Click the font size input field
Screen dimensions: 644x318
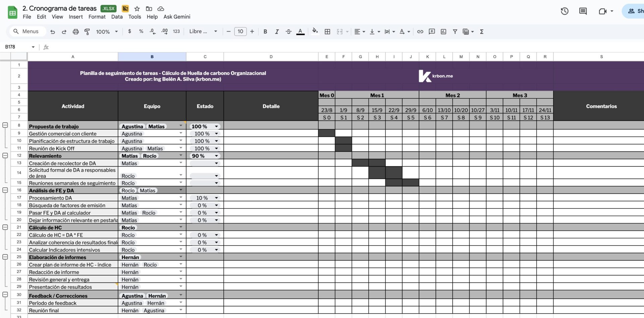(x=240, y=32)
